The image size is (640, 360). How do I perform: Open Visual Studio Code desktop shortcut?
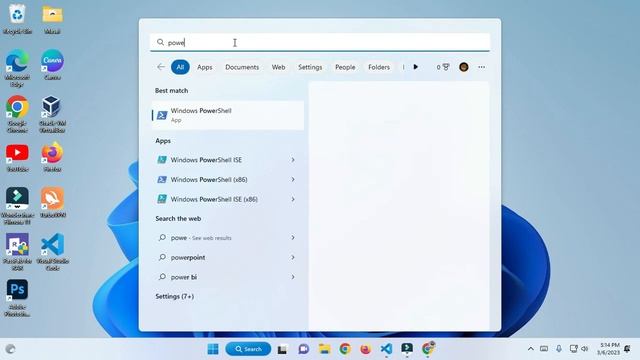point(52,252)
